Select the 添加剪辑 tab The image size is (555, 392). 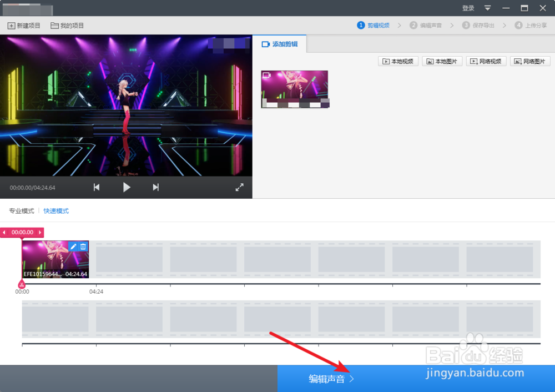[x=279, y=44]
